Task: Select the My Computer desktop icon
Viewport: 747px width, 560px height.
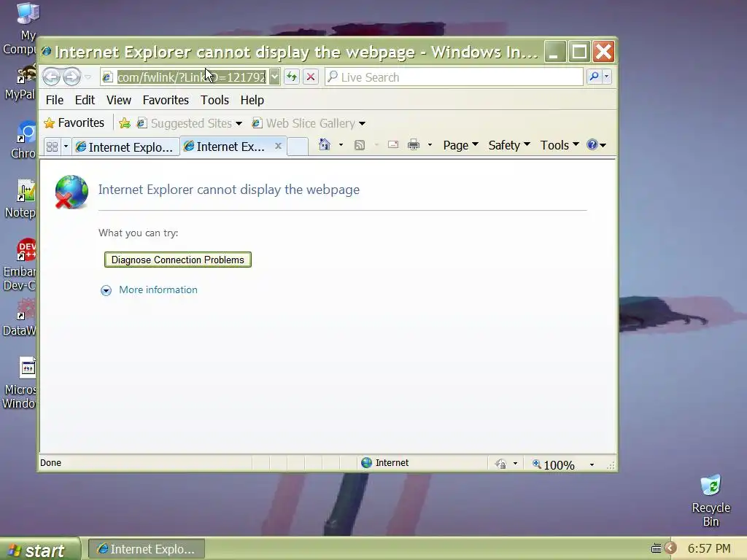Action: 20,28
